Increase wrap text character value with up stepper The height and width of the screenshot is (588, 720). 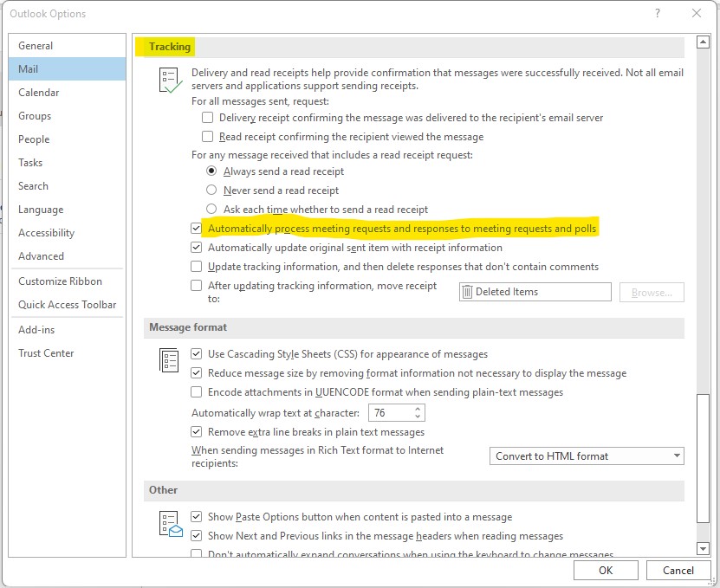[416, 409]
